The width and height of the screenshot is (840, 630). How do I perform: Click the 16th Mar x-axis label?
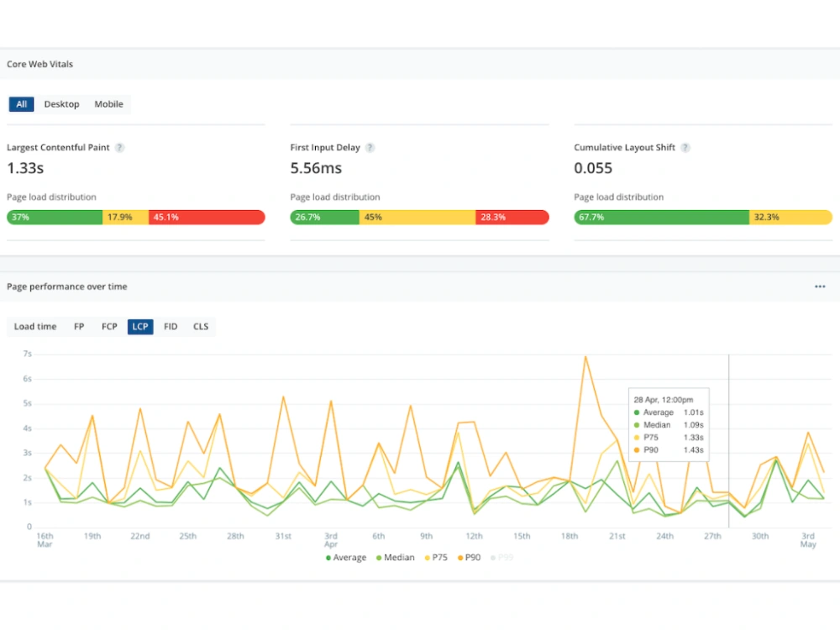(x=45, y=540)
